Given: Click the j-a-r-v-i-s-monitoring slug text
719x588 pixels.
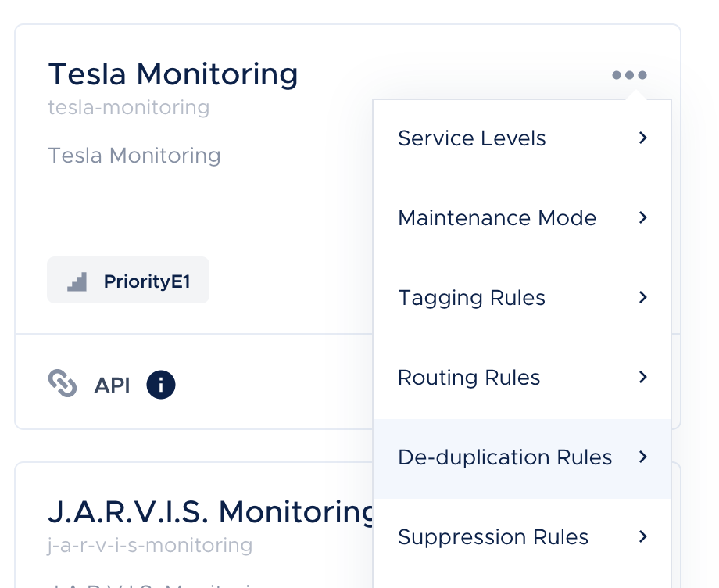Looking at the screenshot, I should point(150,546).
